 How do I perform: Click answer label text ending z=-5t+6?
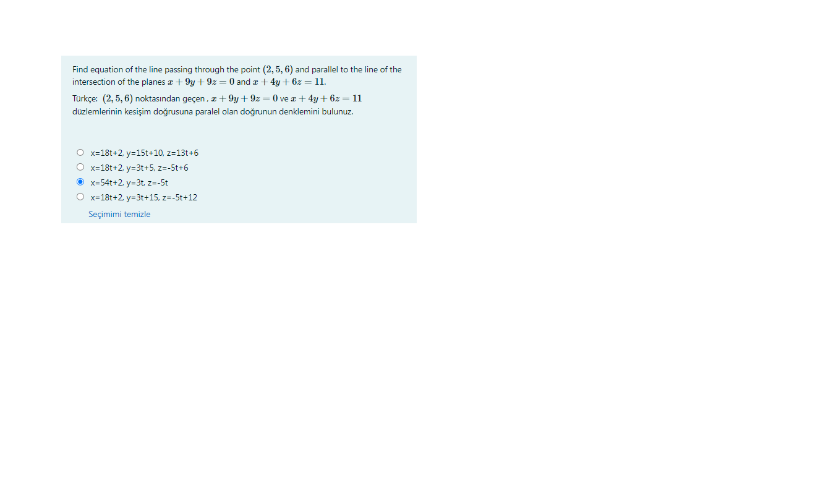coord(140,168)
